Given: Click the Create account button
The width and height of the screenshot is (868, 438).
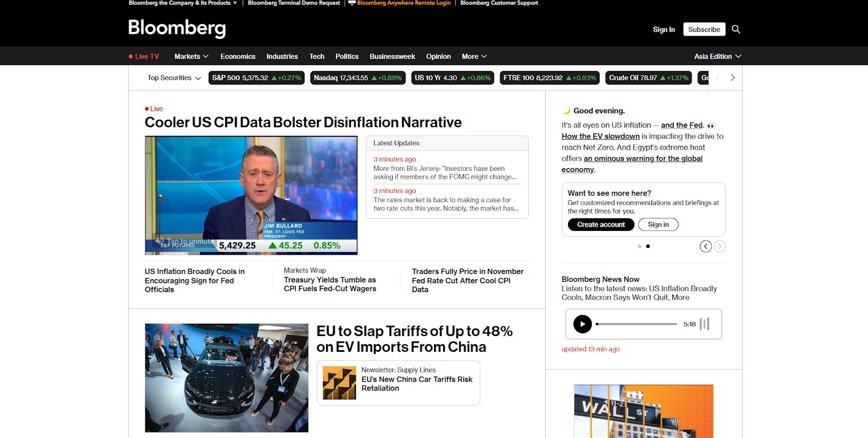Looking at the screenshot, I should coord(601,224).
